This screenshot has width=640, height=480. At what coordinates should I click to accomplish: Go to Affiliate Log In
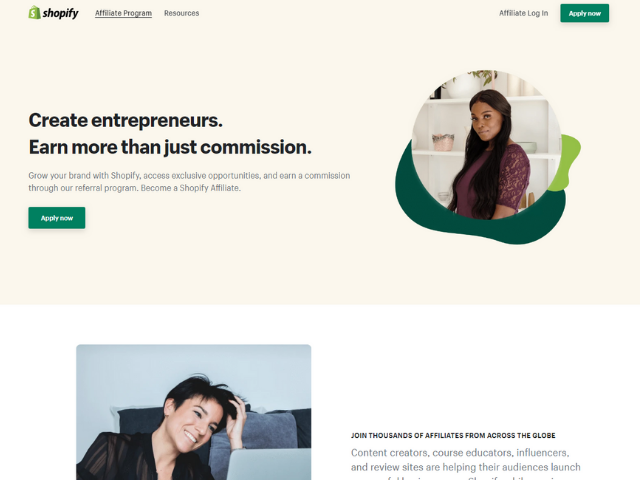tap(523, 13)
